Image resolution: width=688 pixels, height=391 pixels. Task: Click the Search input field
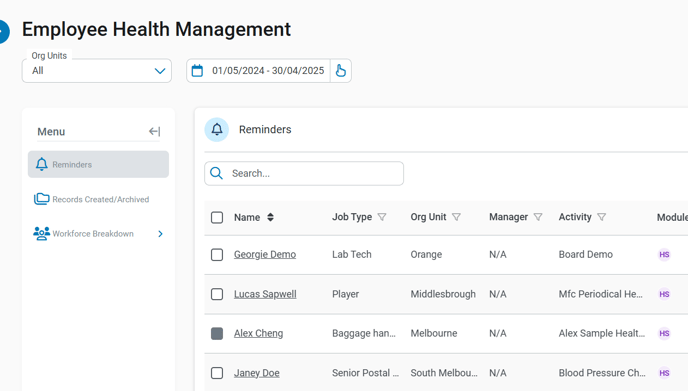tap(304, 173)
